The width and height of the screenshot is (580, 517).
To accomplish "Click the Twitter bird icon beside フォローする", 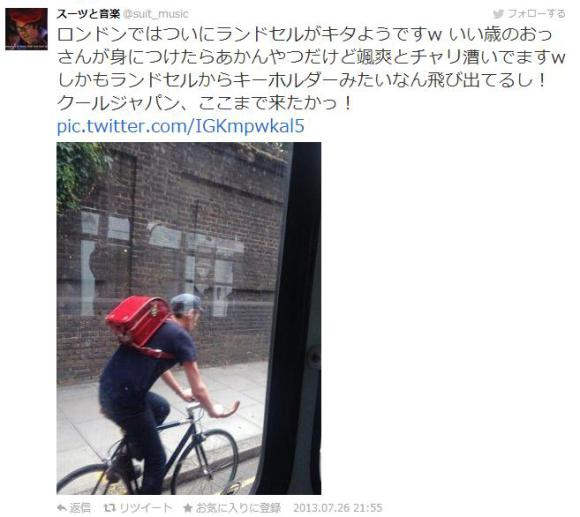I will pyautogui.click(x=498, y=14).
